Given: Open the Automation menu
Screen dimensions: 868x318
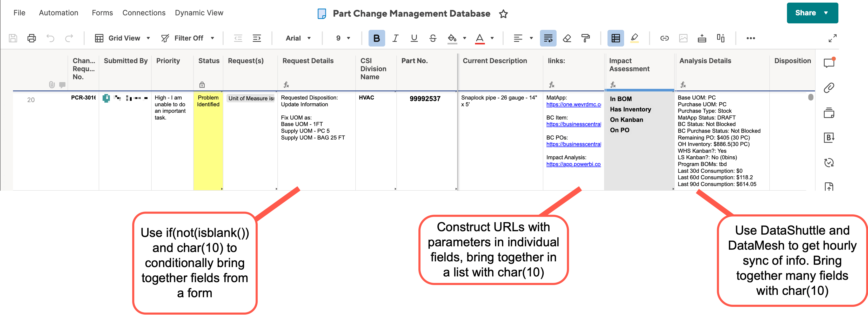Looking at the screenshot, I should click(59, 13).
